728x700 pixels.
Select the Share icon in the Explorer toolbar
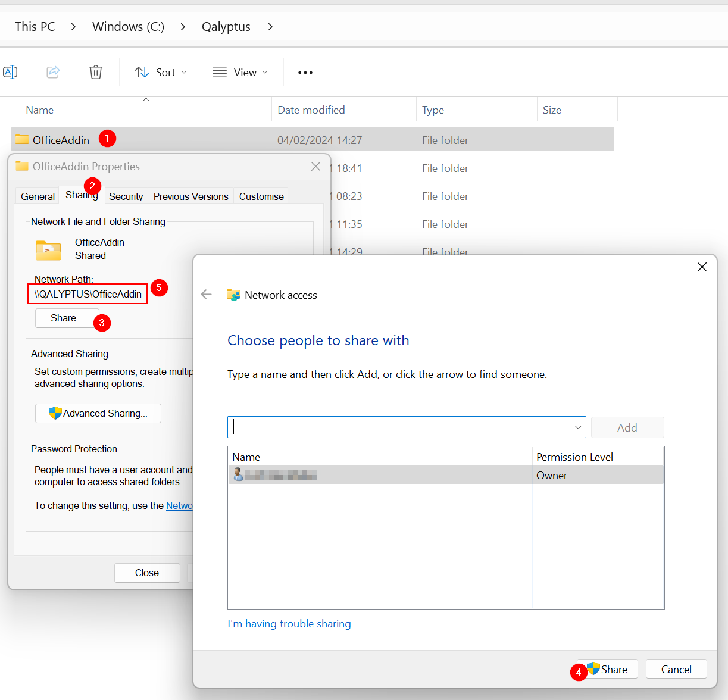(x=53, y=71)
